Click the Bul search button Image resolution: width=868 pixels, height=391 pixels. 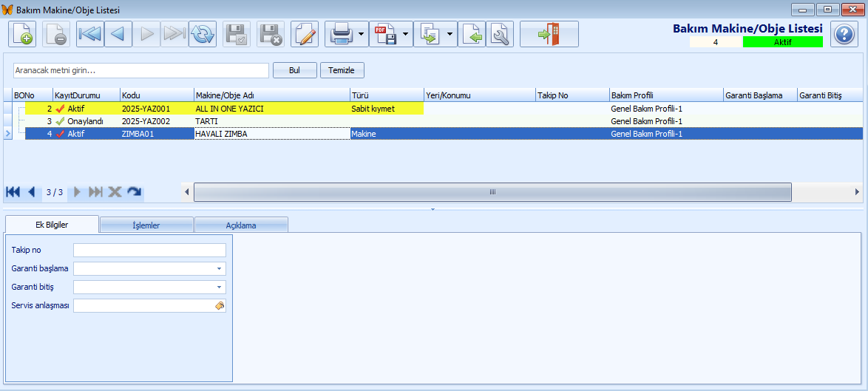(x=295, y=71)
